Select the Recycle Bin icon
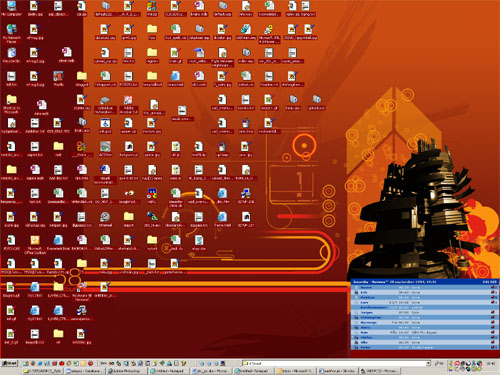Viewport: 500px width, 375px height. click(11, 55)
